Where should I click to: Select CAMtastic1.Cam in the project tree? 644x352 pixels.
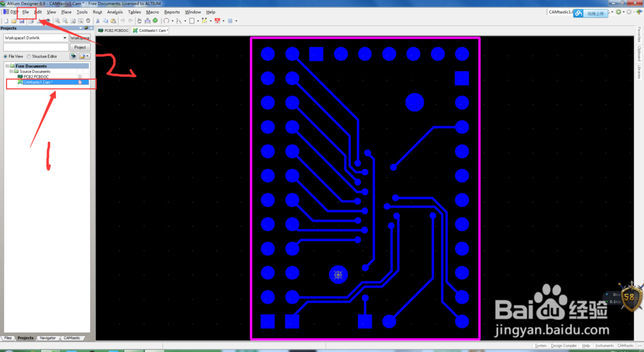[x=38, y=83]
